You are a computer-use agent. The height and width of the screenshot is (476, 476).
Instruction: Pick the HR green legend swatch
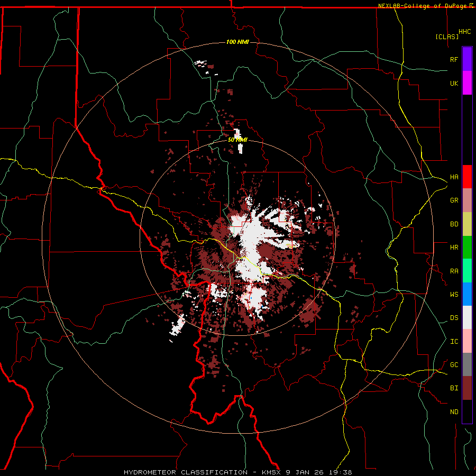467,248
